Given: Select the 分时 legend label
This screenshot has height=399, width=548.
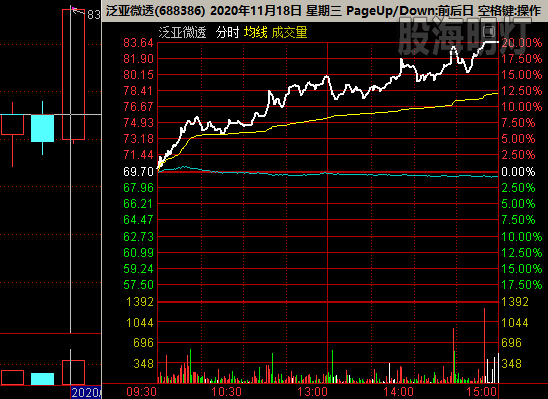Looking at the screenshot, I should (227, 32).
